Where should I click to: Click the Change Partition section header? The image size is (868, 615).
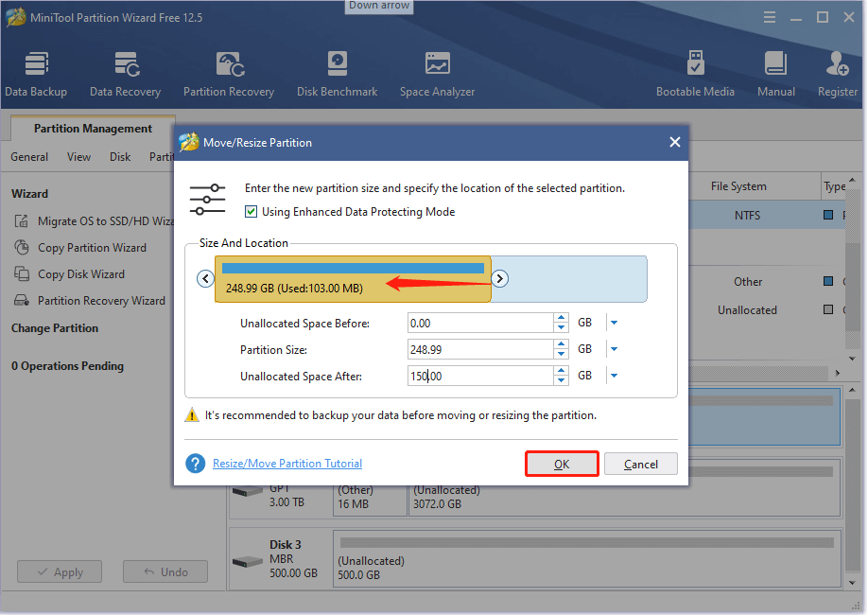(55, 328)
